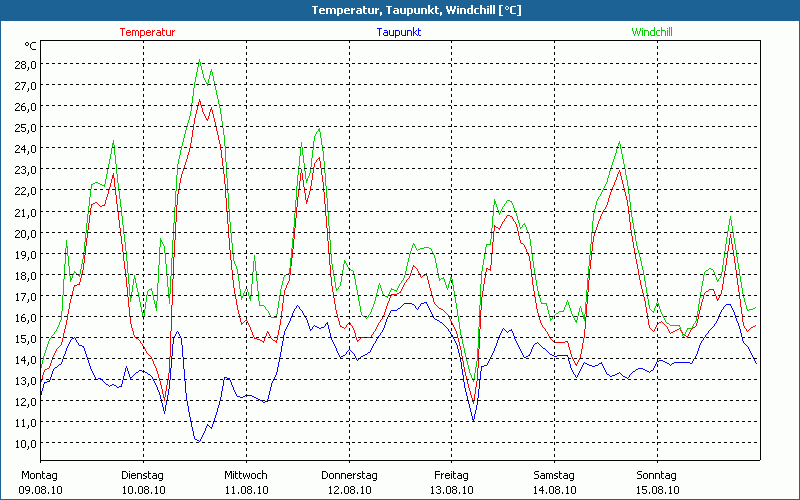The width and height of the screenshot is (800, 500).
Task: Click the 'Donnerstag' day label
Action: 349,476
